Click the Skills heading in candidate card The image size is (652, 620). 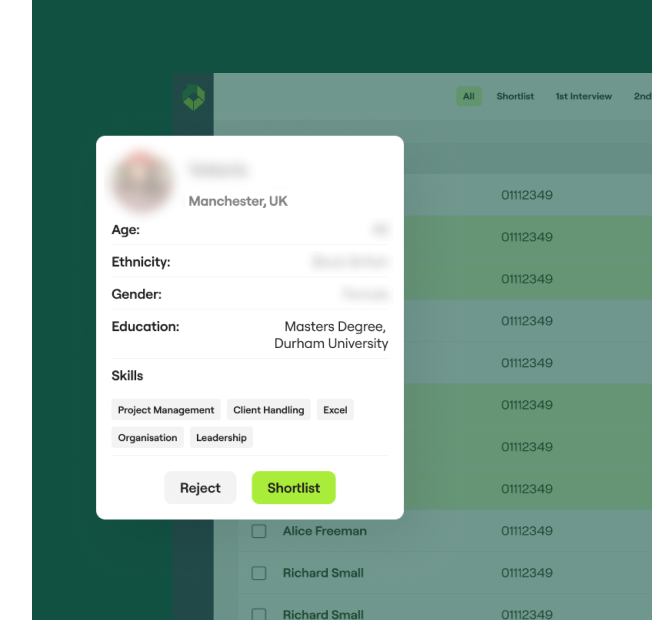click(127, 376)
